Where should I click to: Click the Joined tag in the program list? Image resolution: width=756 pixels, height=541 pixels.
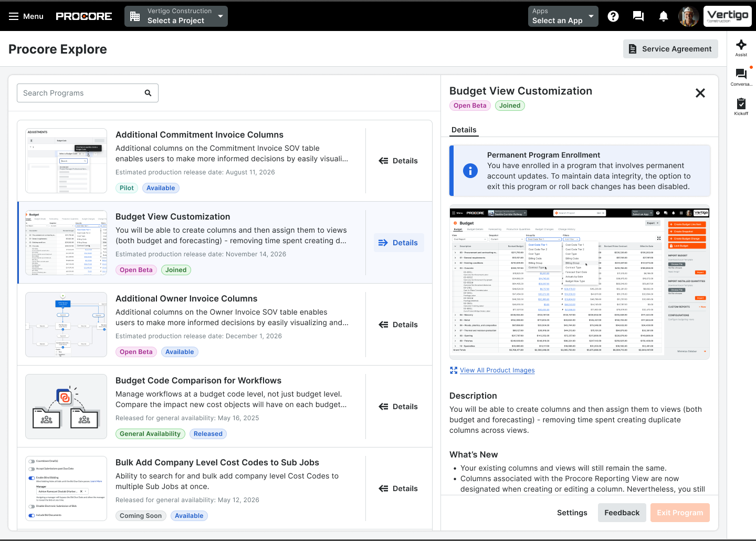(176, 270)
